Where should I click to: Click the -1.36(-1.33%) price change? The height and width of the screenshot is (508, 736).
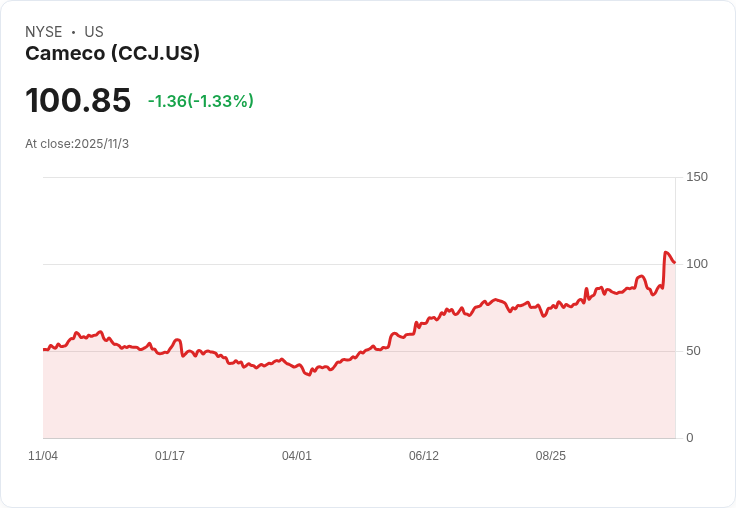pos(200,101)
